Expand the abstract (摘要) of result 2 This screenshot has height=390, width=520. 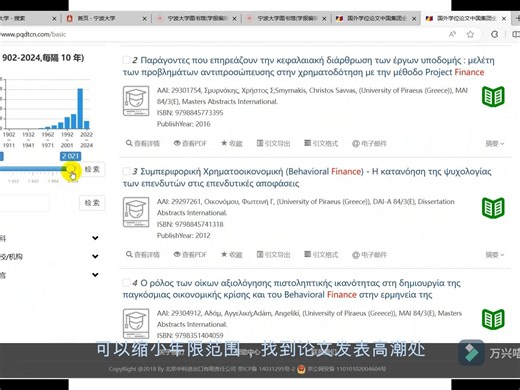tap(495, 144)
